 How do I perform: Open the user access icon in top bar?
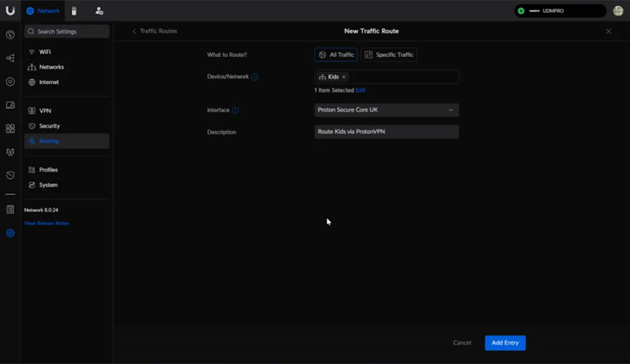pyautogui.click(x=99, y=11)
